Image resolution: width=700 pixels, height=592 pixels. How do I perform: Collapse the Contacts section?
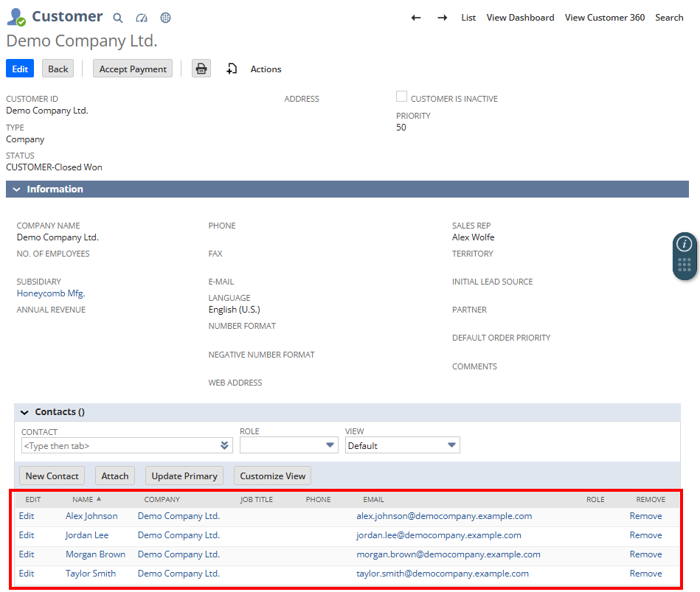[x=24, y=412]
